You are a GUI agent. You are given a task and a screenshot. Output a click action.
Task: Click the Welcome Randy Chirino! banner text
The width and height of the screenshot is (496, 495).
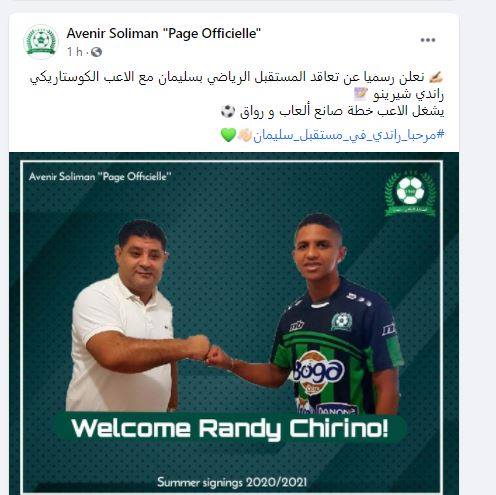(230, 428)
